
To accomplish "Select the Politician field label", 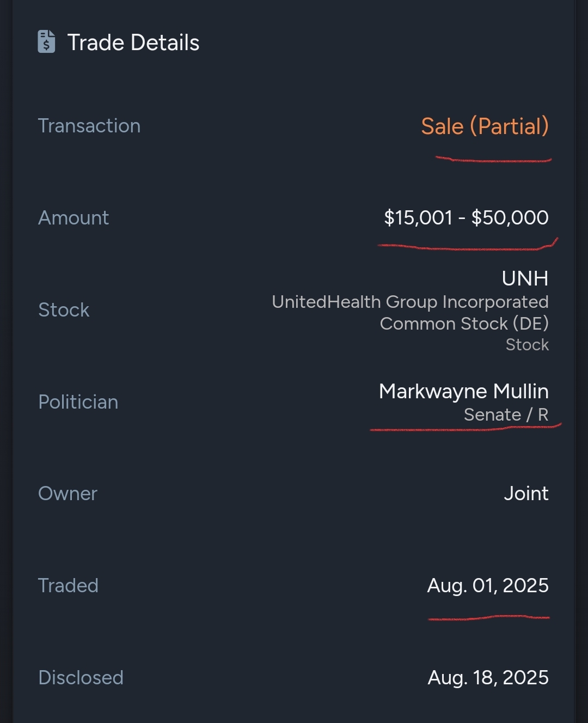I will [x=78, y=402].
